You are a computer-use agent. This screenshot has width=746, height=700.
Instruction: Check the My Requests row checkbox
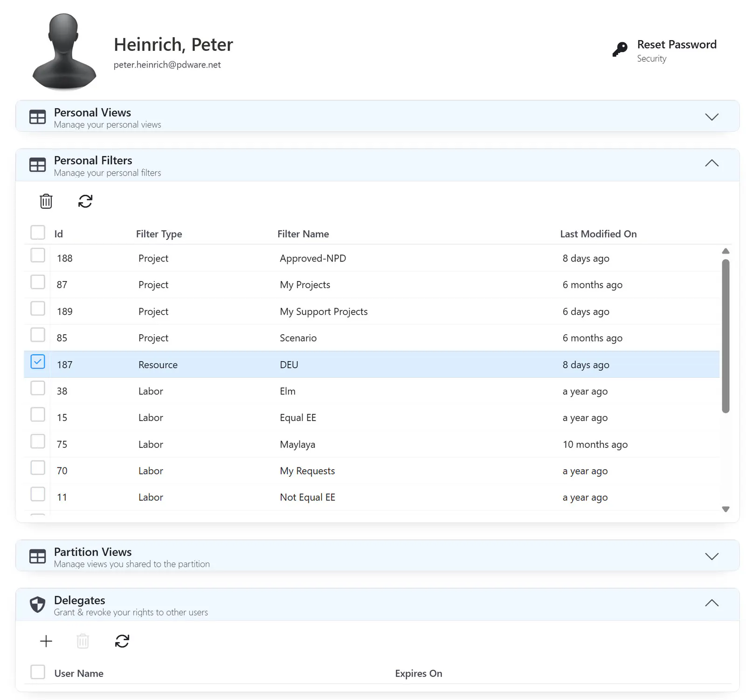[x=38, y=468]
